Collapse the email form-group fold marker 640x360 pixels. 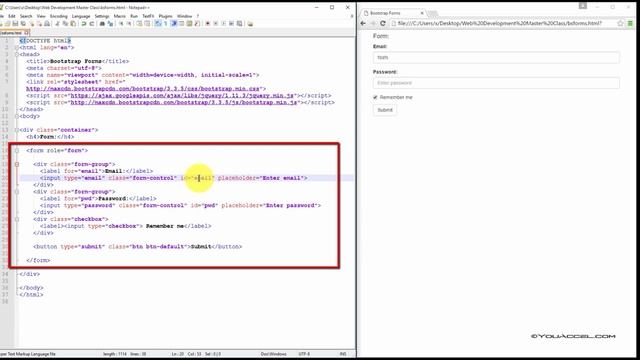[17, 164]
